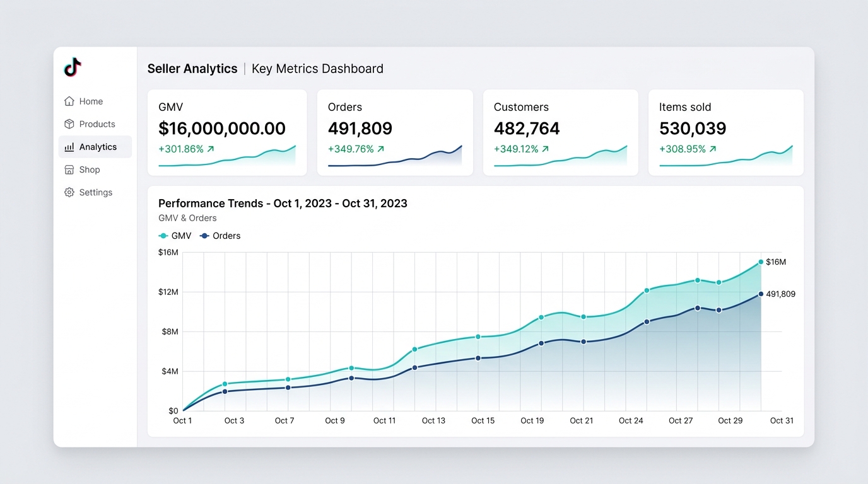This screenshot has width=868, height=484.
Task: Click the $8M y-axis label
Action: coord(170,331)
